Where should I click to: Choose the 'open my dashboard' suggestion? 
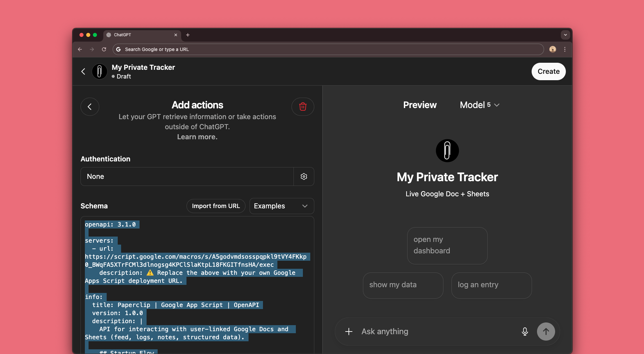coord(447,245)
